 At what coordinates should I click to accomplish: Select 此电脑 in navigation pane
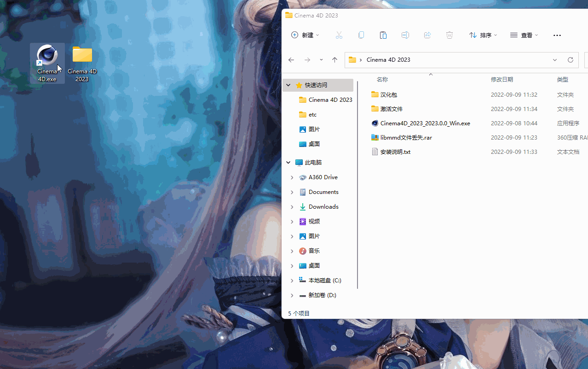click(309, 163)
